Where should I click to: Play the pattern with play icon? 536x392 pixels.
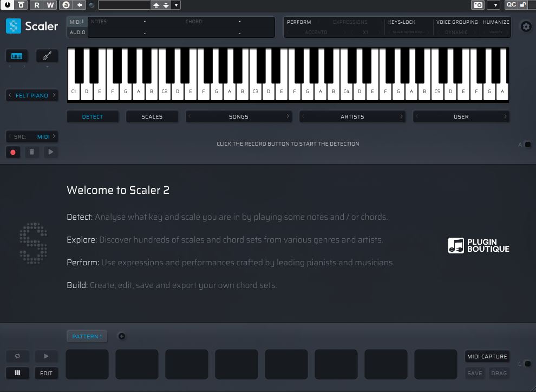coord(46,356)
